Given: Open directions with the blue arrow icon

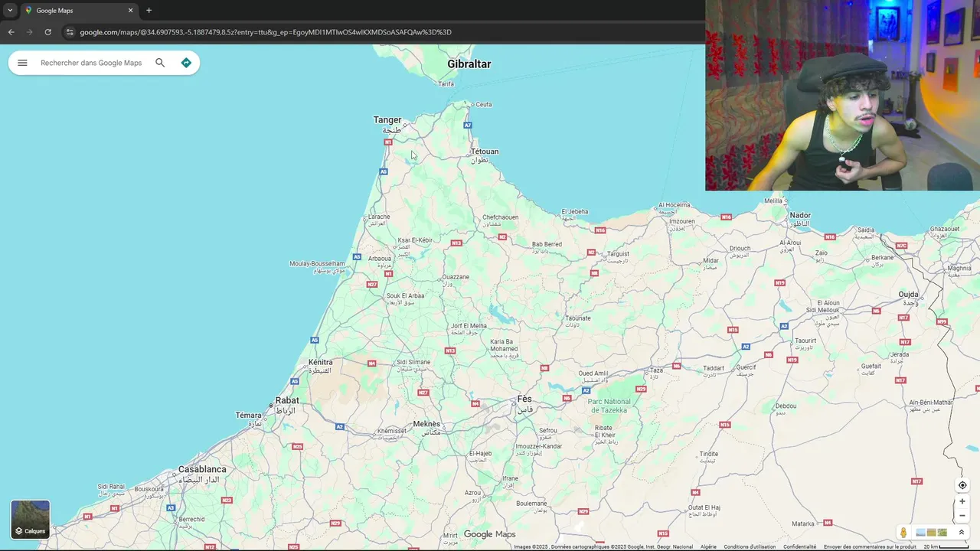Looking at the screenshot, I should 186,63.
